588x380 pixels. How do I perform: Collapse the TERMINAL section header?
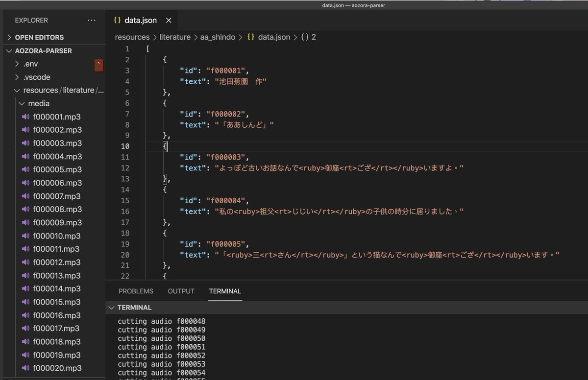pos(135,308)
